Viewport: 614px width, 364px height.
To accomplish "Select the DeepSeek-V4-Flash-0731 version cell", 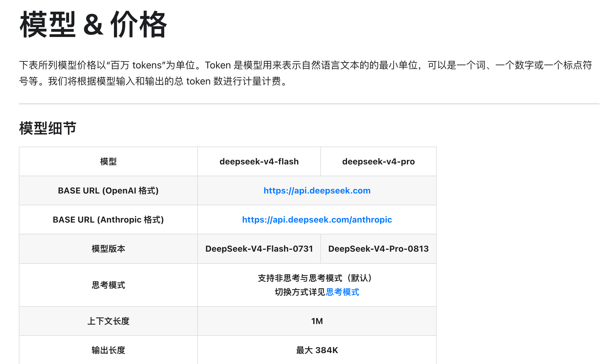I will click(259, 249).
